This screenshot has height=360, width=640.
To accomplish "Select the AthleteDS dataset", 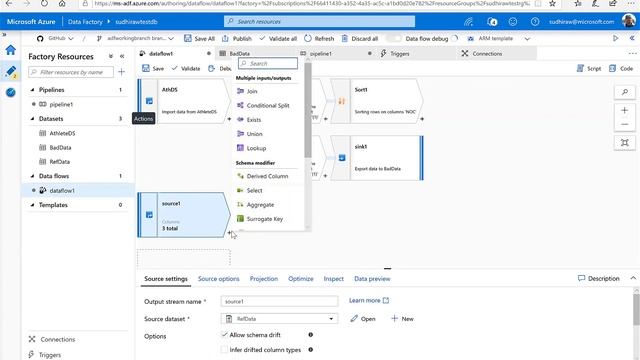I will click(x=62, y=133).
